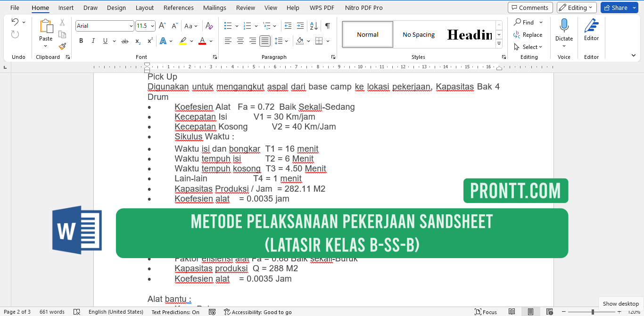Switch to Read Mode view
The image size is (644, 316).
(512, 312)
